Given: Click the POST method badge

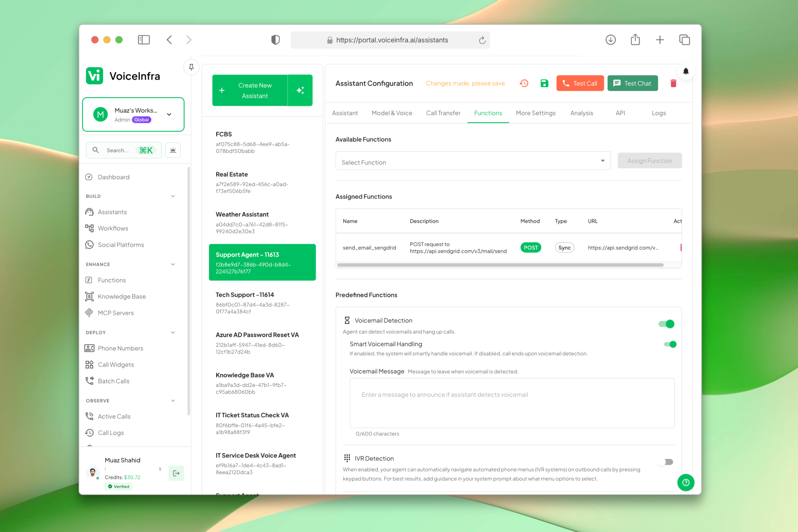Looking at the screenshot, I should tap(530, 247).
